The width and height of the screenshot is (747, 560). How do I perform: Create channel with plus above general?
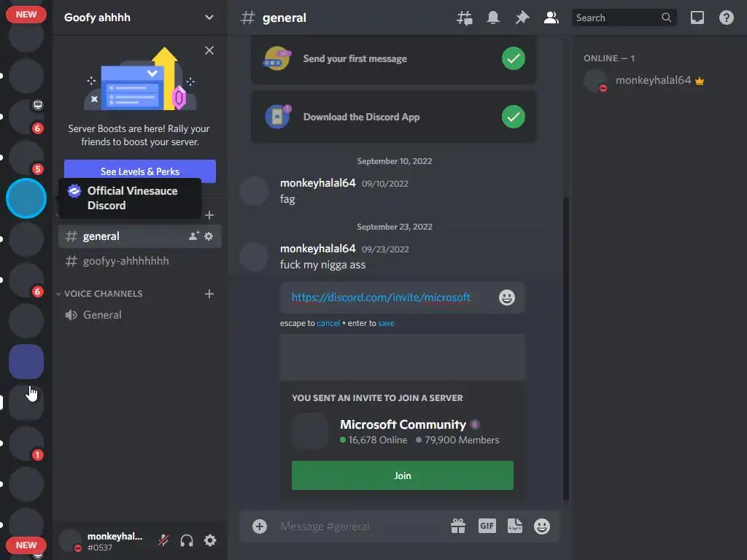[209, 215]
